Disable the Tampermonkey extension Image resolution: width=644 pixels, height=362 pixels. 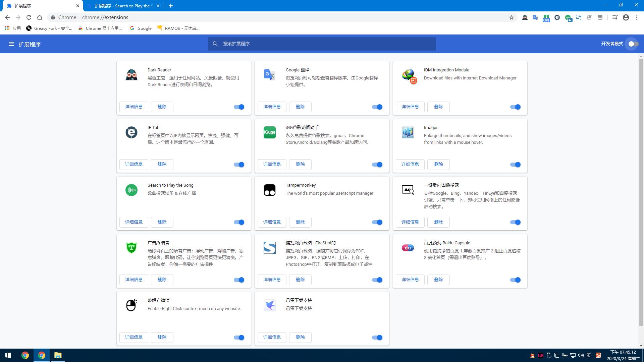(x=377, y=222)
